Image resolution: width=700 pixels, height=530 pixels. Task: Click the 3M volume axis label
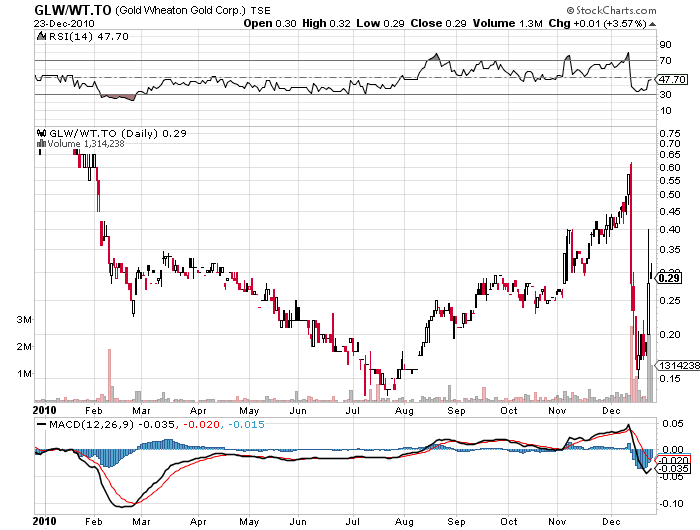pos(24,319)
